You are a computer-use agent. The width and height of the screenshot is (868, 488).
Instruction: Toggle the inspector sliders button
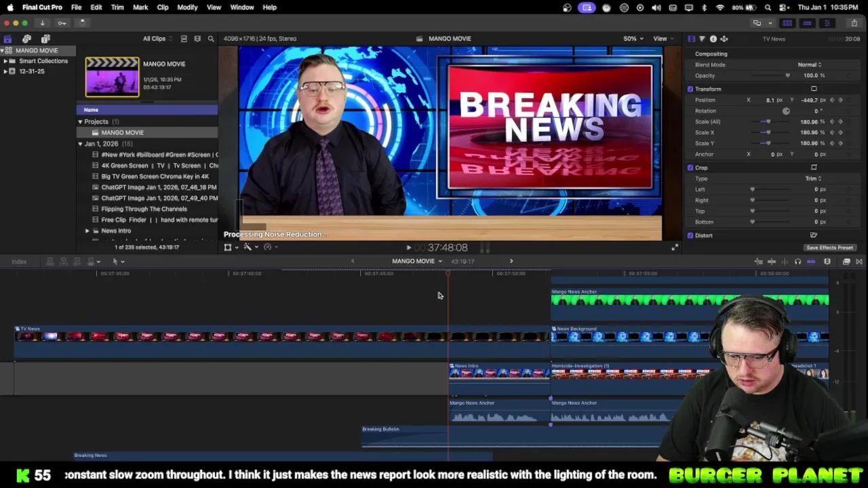click(827, 23)
